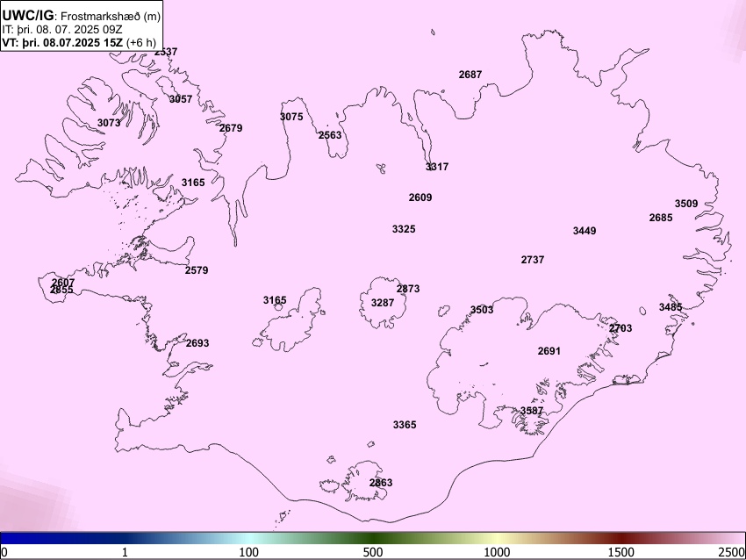The height and width of the screenshot is (560, 746).
Task: Click the 3587 value label
Action: pos(532,411)
